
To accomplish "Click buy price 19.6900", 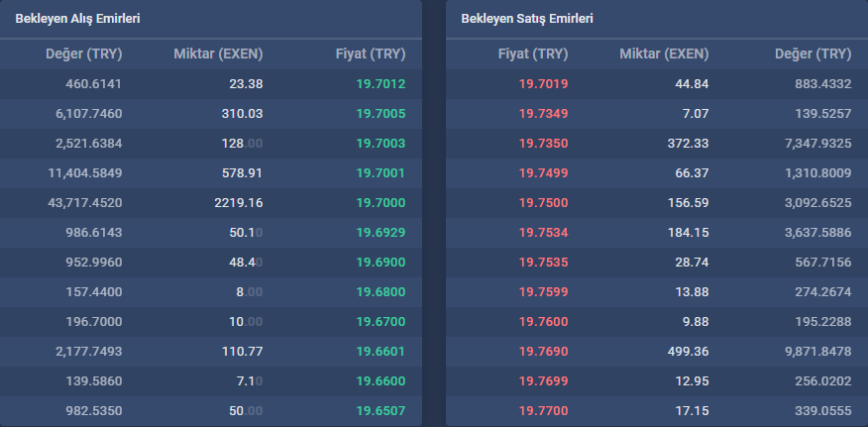I will coord(380,263).
